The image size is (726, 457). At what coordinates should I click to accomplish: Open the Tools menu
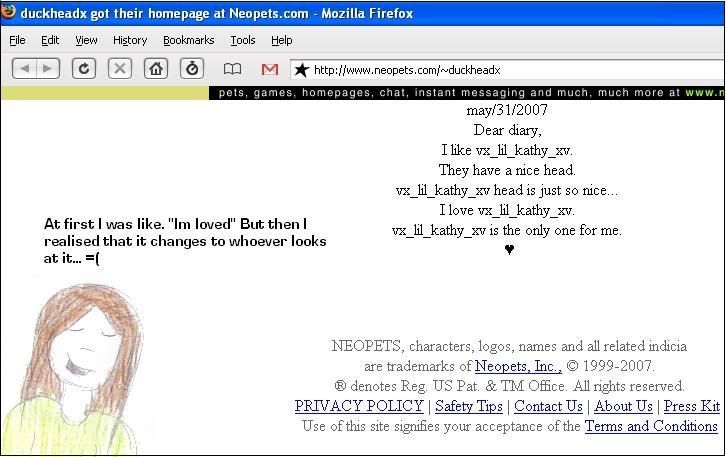point(242,40)
